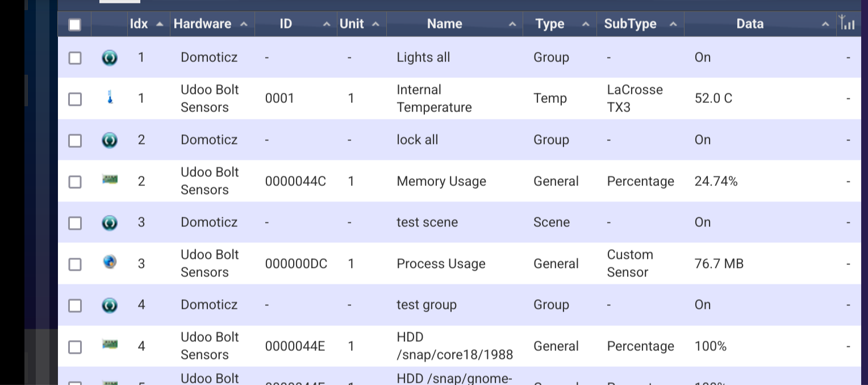Click the ID value 0000044C
This screenshot has height=385, width=868.
point(295,181)
